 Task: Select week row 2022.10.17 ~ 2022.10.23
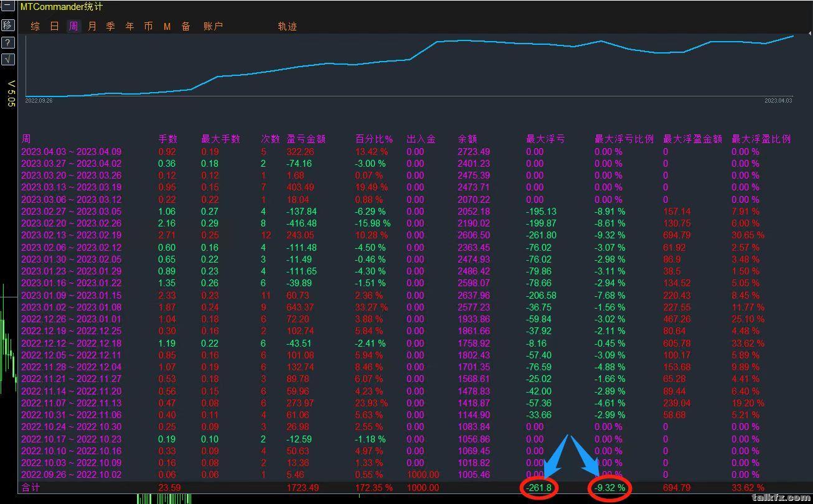pos(72,439)
